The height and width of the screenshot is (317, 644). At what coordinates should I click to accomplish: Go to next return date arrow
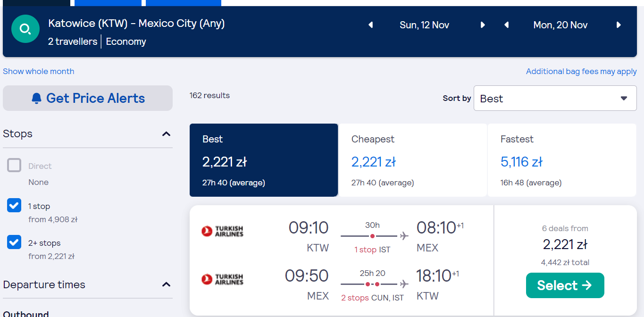tap(619, 25)
